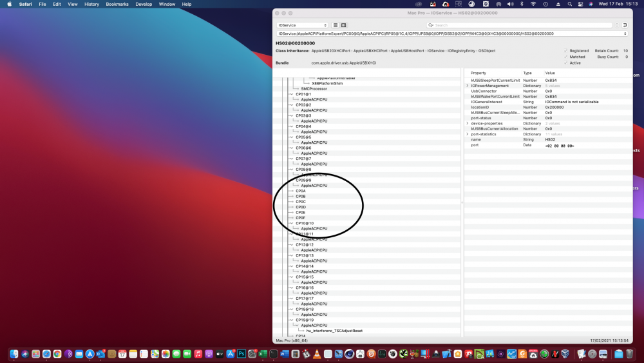Viewport: 644px width, 363px height.
Task: Expand IOPowerManagement dictionary row
Action: click(468, 86)
